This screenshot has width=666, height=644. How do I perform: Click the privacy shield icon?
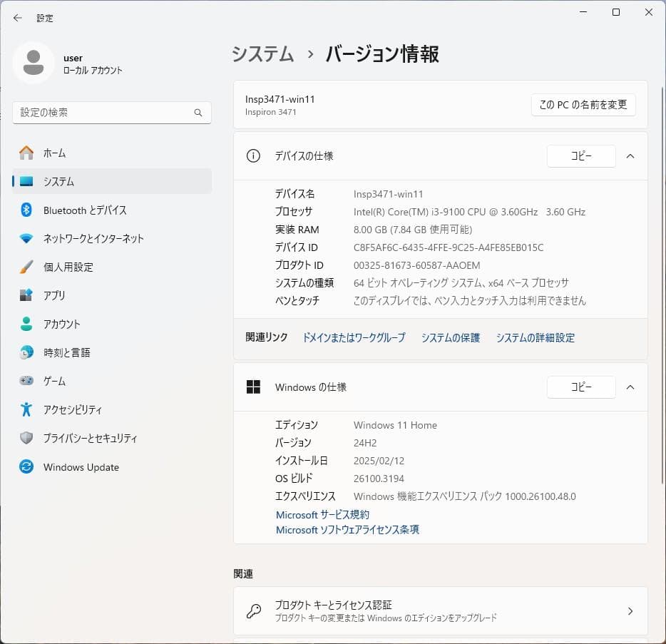coord(26,438)
